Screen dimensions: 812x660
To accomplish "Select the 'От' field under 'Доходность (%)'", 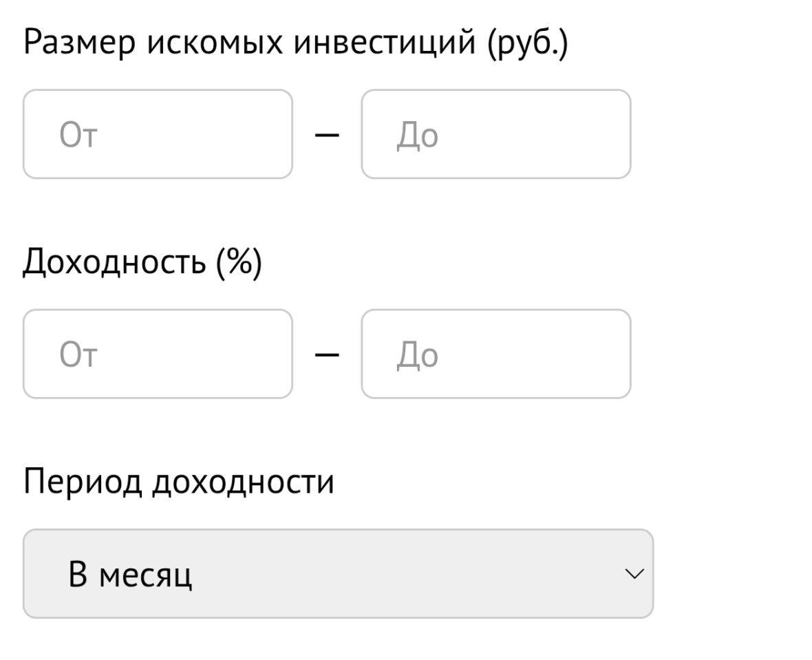I will 158,353.
